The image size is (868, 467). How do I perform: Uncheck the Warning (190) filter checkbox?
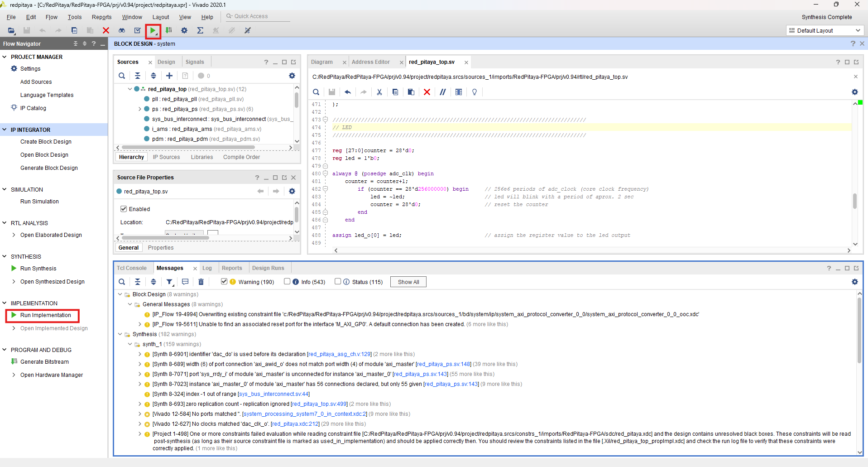(x=224, y=281)
